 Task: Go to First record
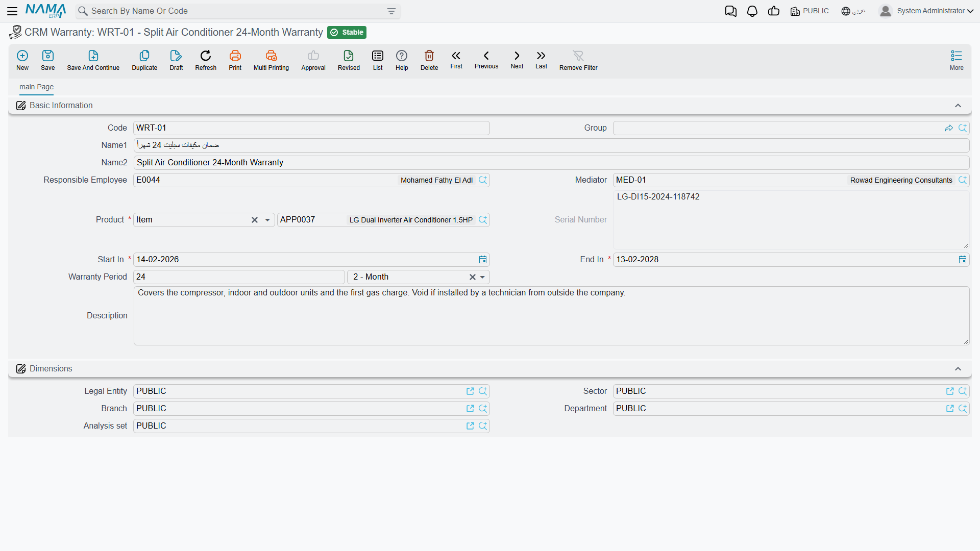click(456, 60)
